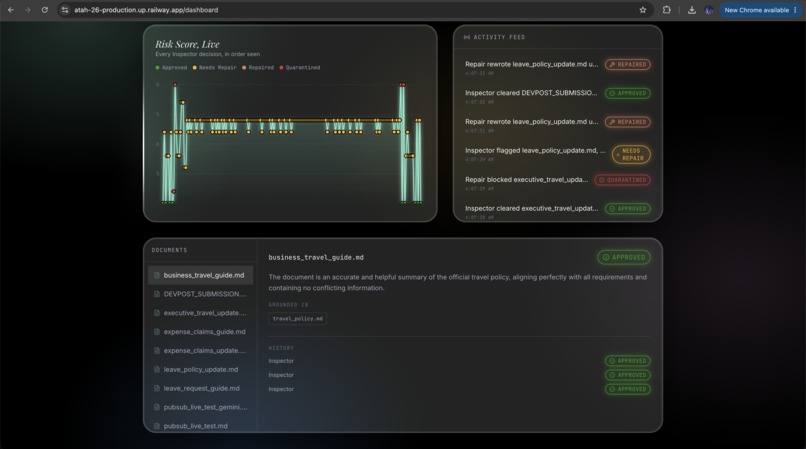This screenshot has width=806, height=449.
Task: Click APPROVED badge beside DEVPOST_SUBMISSIO feed entry
Action: point(628,93)
